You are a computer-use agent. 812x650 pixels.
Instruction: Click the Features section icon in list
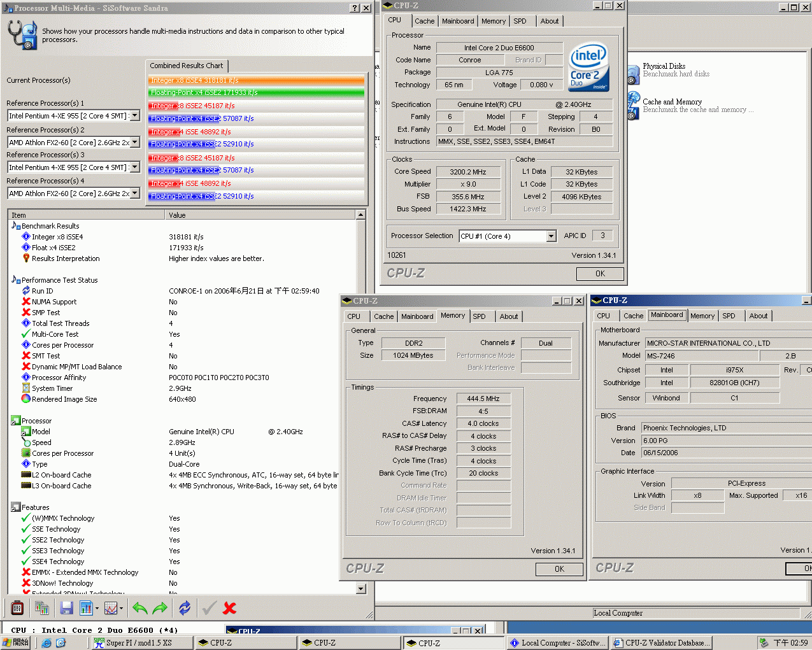coord(16,507)
